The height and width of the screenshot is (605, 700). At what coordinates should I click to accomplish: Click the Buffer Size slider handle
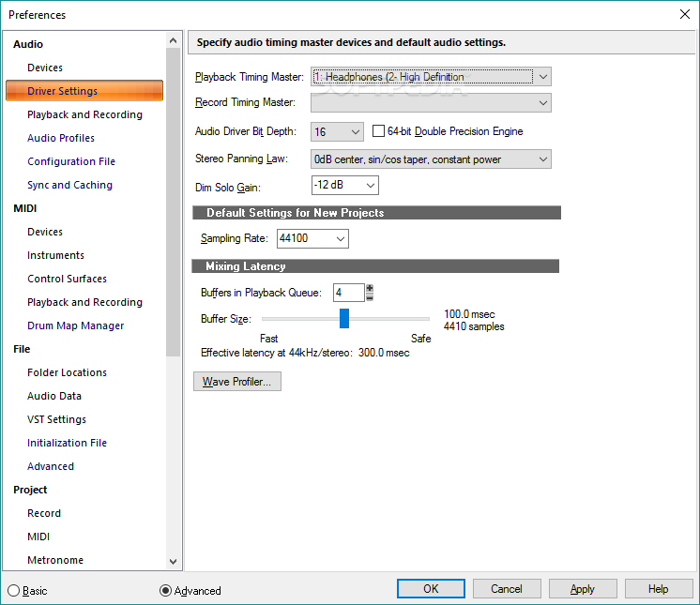point(344,319)
